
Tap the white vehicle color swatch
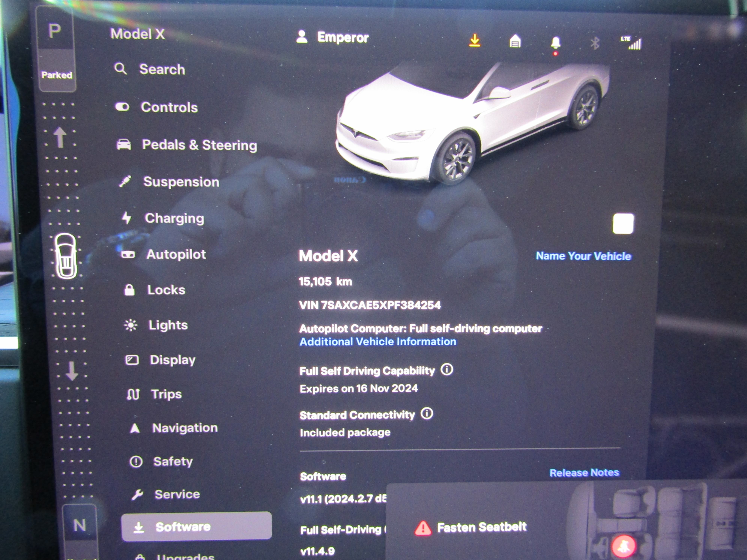pos(623,224)
